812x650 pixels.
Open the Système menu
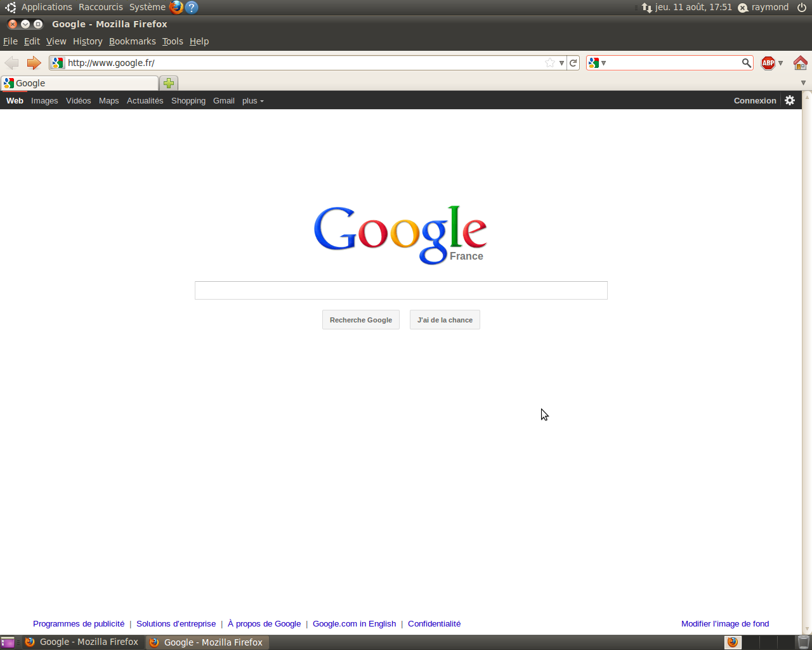147,8
